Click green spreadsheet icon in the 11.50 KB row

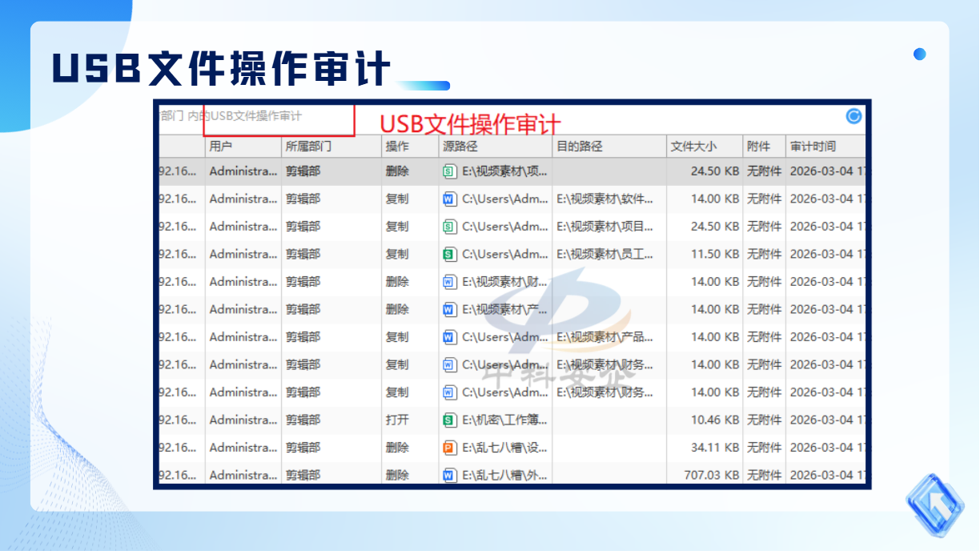pyautogui.click(x=449, y=254)
